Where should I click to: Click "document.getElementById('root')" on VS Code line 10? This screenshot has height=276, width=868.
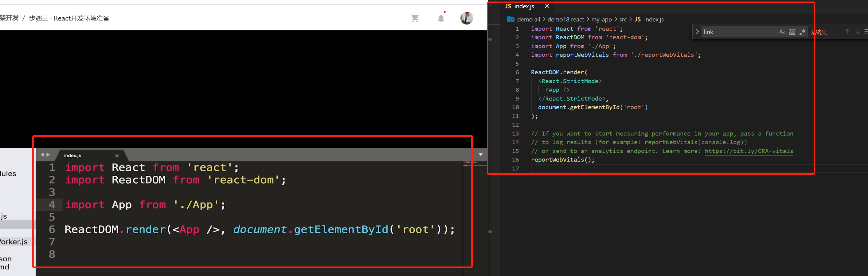pos(593,107)
